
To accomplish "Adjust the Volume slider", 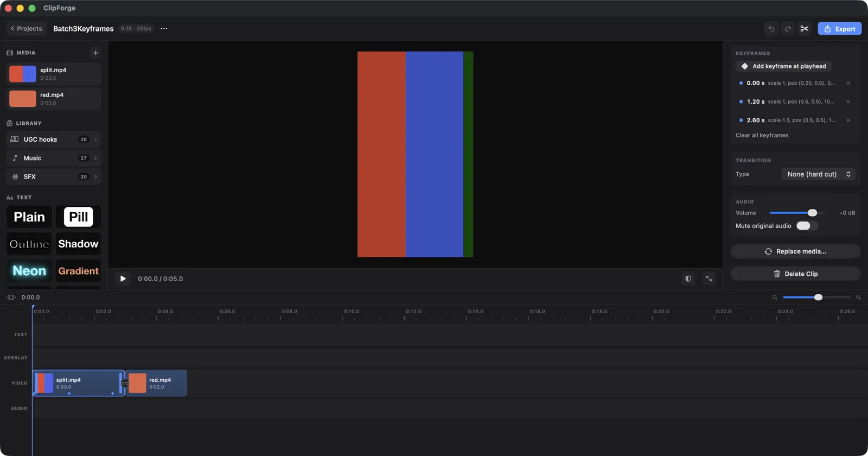I will (796, 213).
